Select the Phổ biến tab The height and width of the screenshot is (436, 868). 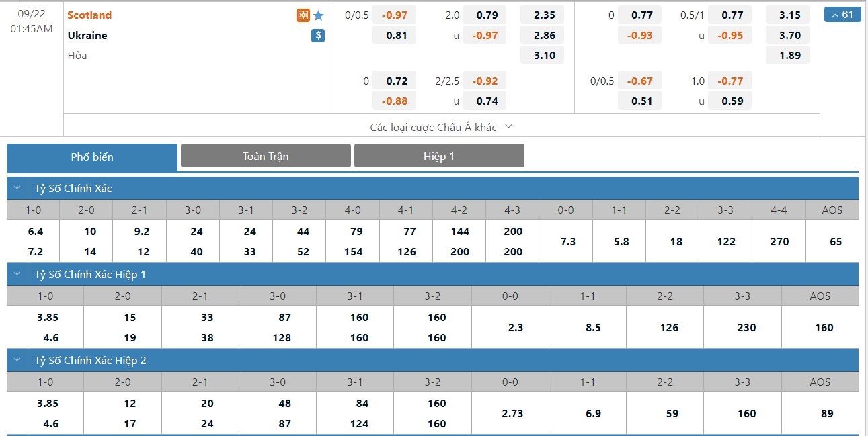pos(92,157)
